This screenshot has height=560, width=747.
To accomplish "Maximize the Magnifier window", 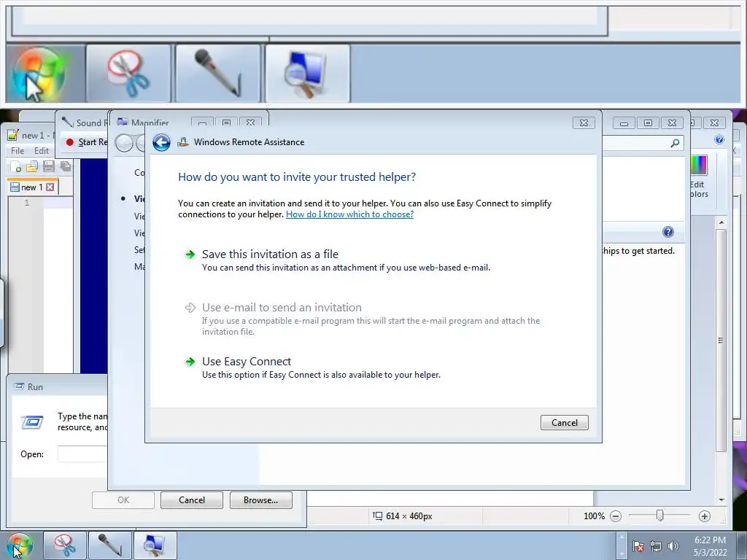I will click(226, 122).
